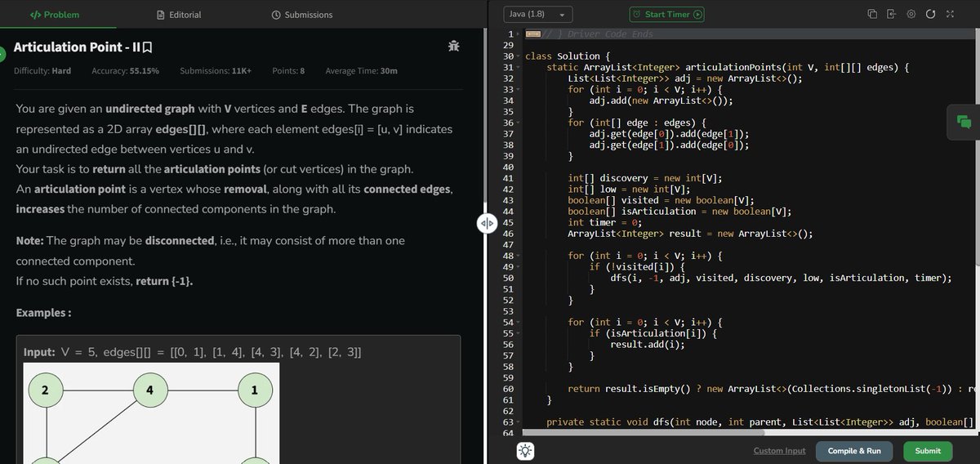
Task: Switch to the Editorial tab
Action: 180,15
